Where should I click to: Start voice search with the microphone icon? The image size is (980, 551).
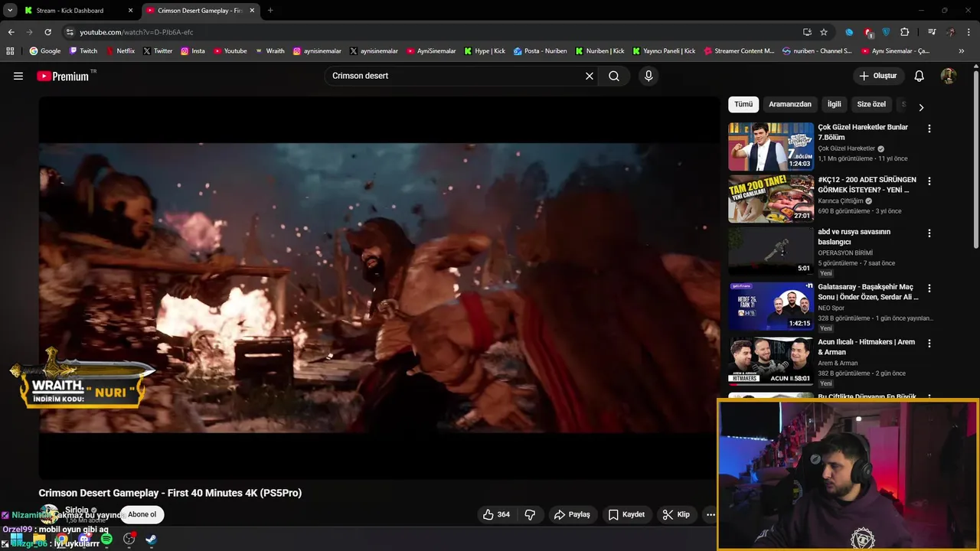coord(648,76)
